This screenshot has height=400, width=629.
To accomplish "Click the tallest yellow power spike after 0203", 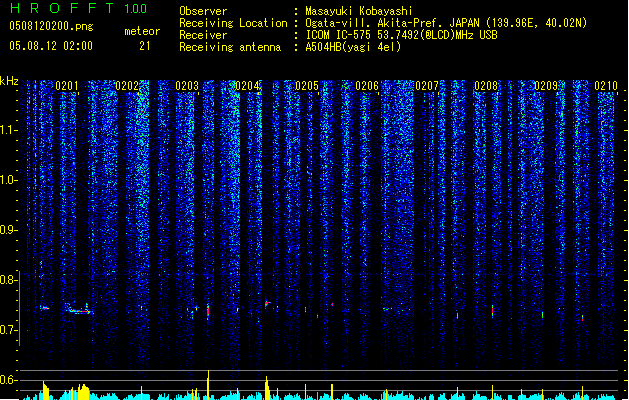I will click(208, 385).
